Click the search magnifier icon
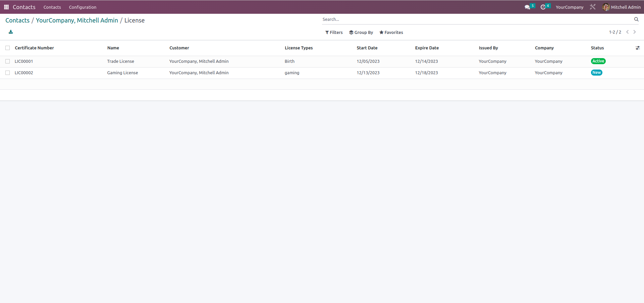The width and height of the screenshot is (644, 303). pyautogui.click(x=636, y=19)
